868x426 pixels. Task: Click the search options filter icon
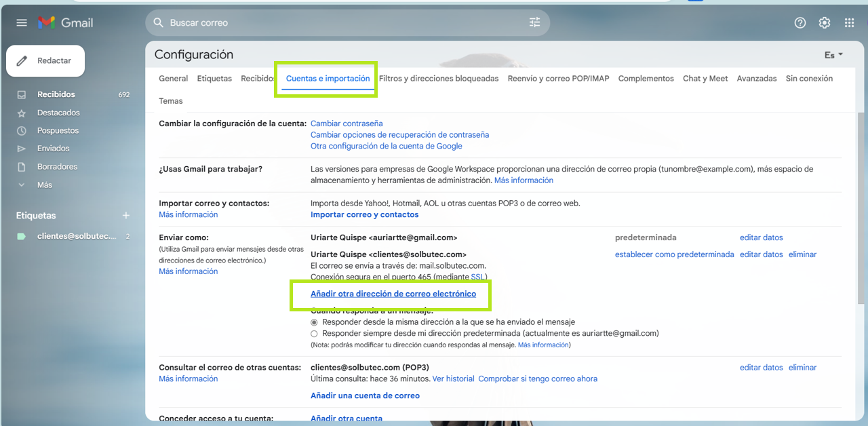[535, 22]
